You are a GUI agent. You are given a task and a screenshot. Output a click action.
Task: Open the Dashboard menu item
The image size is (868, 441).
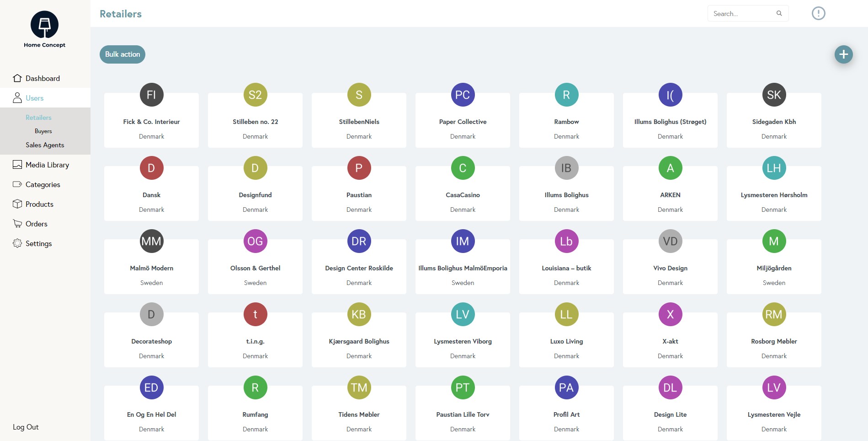[x=45, y=78]
